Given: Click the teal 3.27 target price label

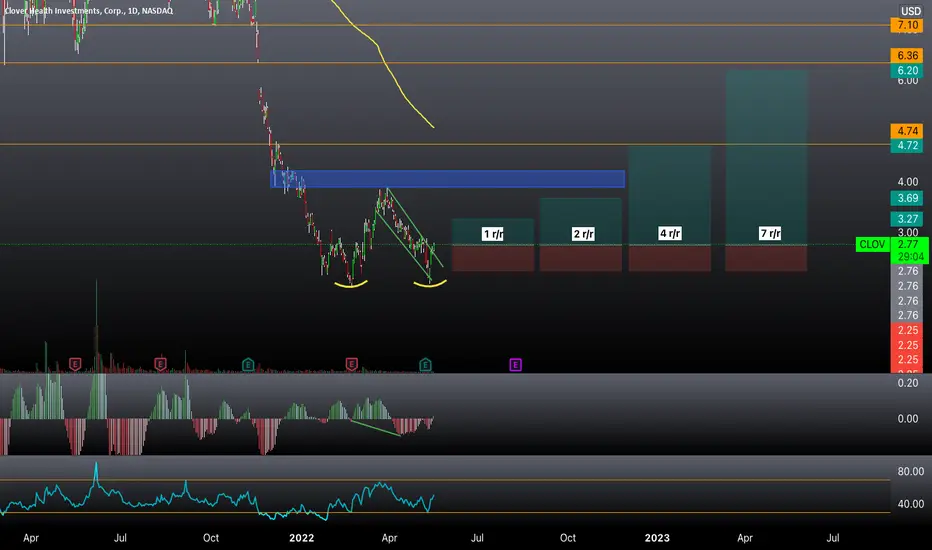Looking at the screenshot, I should coord(907,219).
